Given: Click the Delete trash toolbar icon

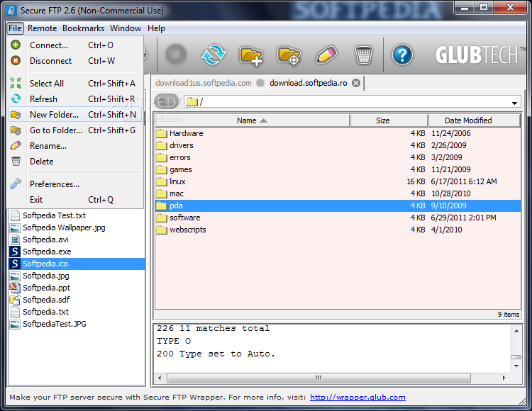Looking at the screenshot, I should pyautogui.click(x=364, y=55).
